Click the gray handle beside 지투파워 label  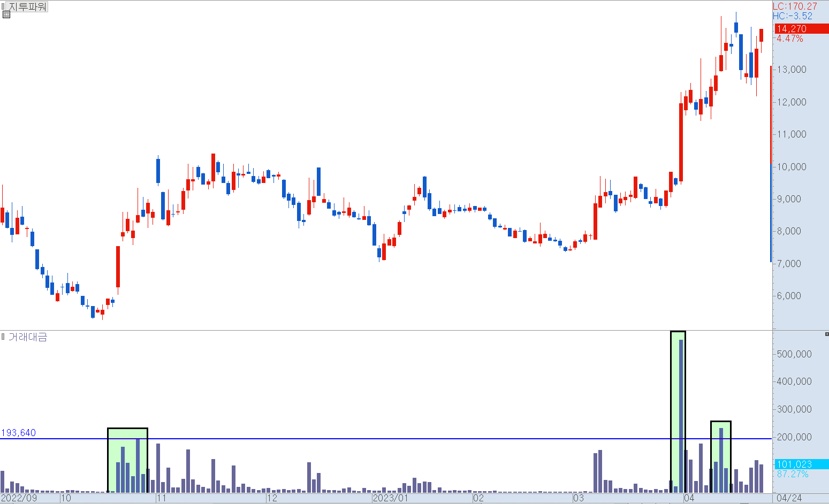point(3,7)
